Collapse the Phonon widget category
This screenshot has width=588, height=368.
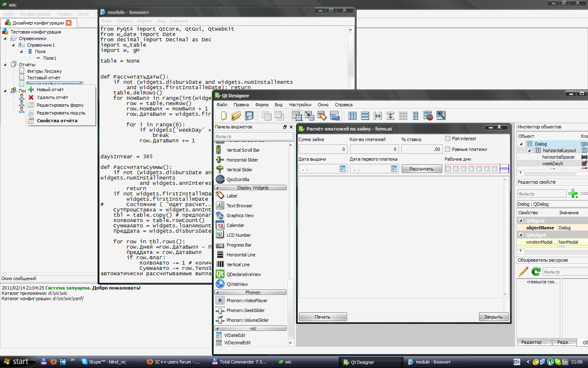pyautogui.click(x=251, y=292)
